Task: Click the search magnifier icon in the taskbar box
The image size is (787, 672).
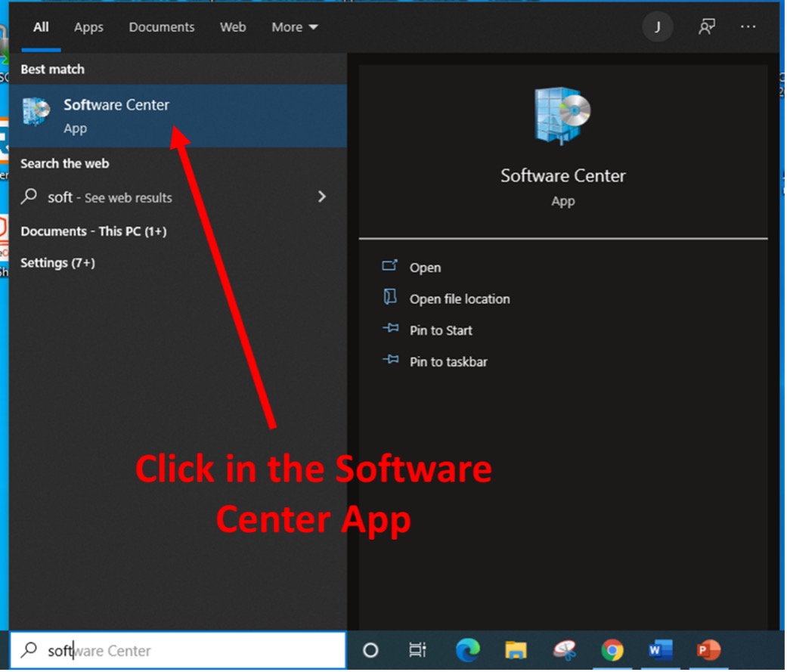Action: point(29,650)
